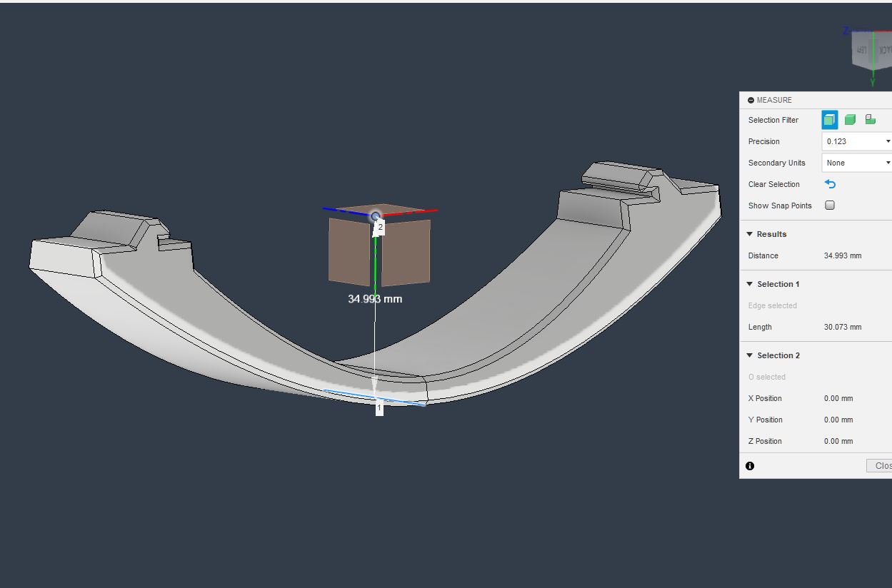Select the component selection filter icon
The width and height of the screenshot is (892, 588).
[870, 120]
